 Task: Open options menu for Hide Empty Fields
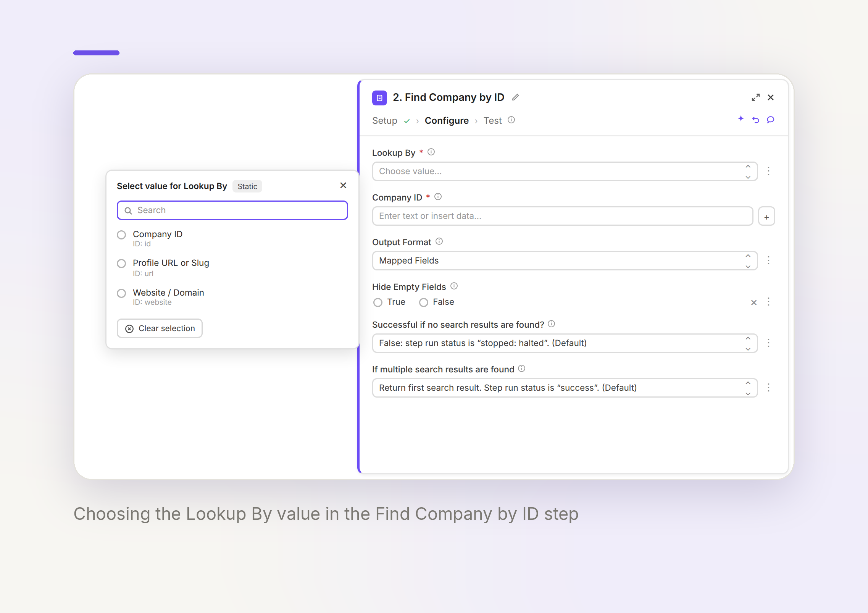769,302
